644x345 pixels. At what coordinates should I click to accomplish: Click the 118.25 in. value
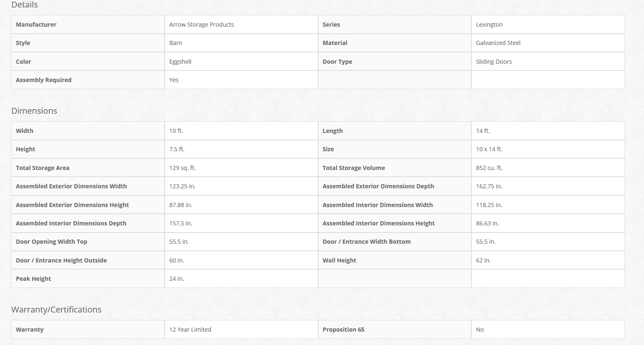[x=489, y=205]
